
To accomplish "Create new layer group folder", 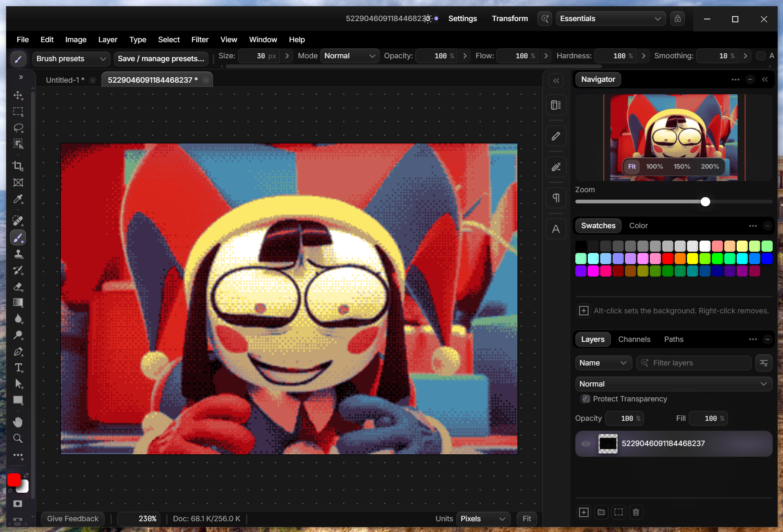I will [x=601, y=513].
